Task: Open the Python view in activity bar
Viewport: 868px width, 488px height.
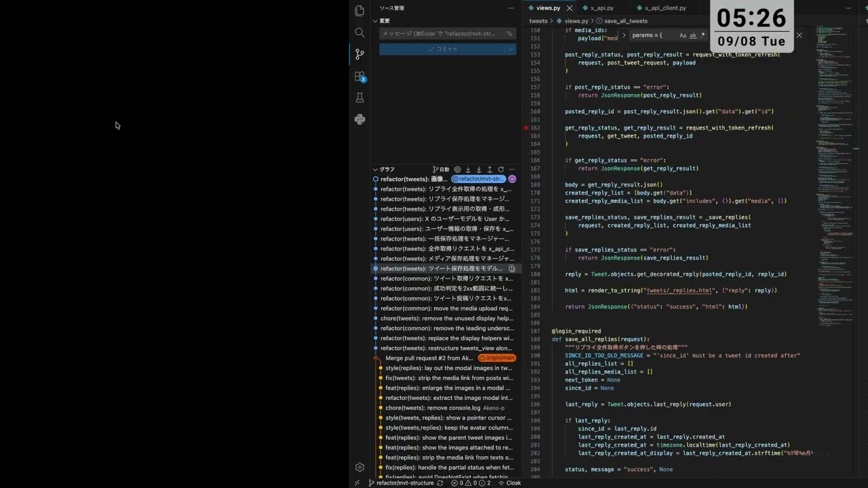Action: click(359, 119)
